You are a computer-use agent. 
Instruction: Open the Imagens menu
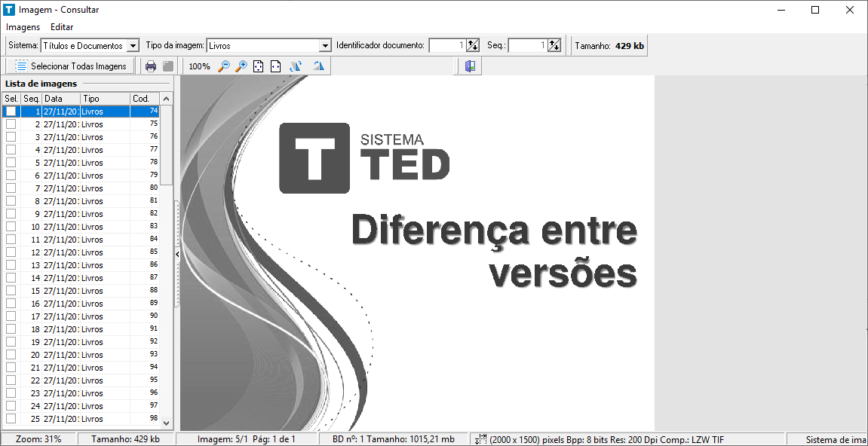point(23,27)
